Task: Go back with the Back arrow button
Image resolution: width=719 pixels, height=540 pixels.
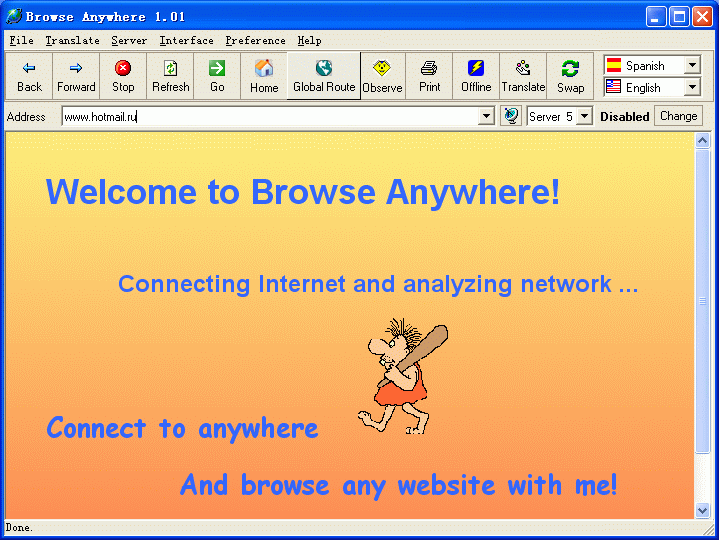Action: (29, 76)
